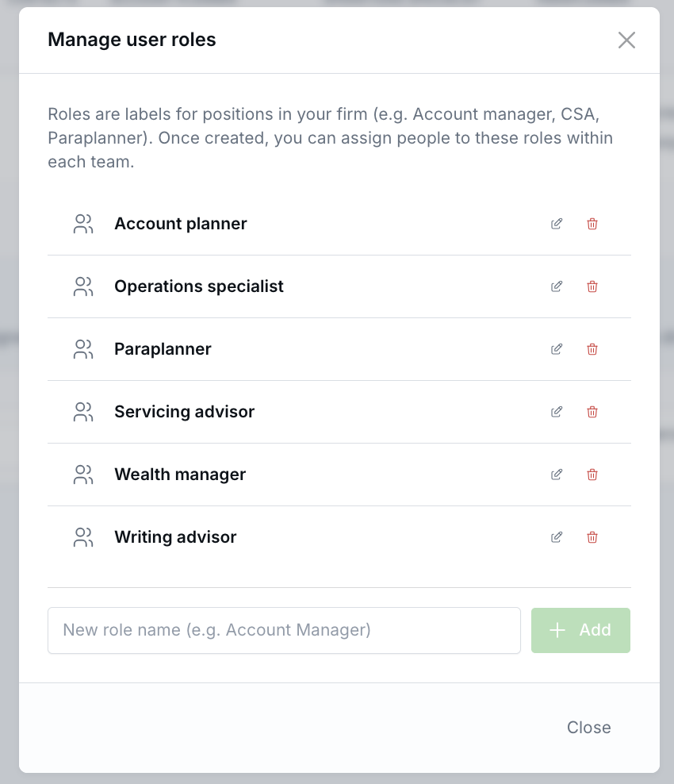The height and width of the screenshot is (784, 674).
Task: Dismiss the dialog with the X icon
Action: tap(626, 40)
